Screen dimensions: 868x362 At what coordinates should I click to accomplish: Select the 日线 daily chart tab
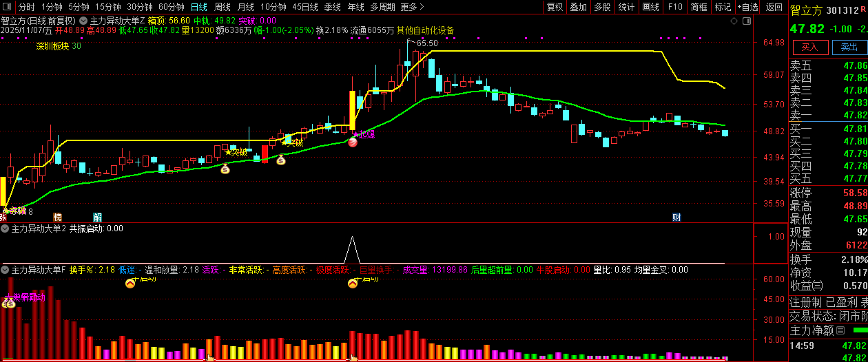tap(199, 7)
